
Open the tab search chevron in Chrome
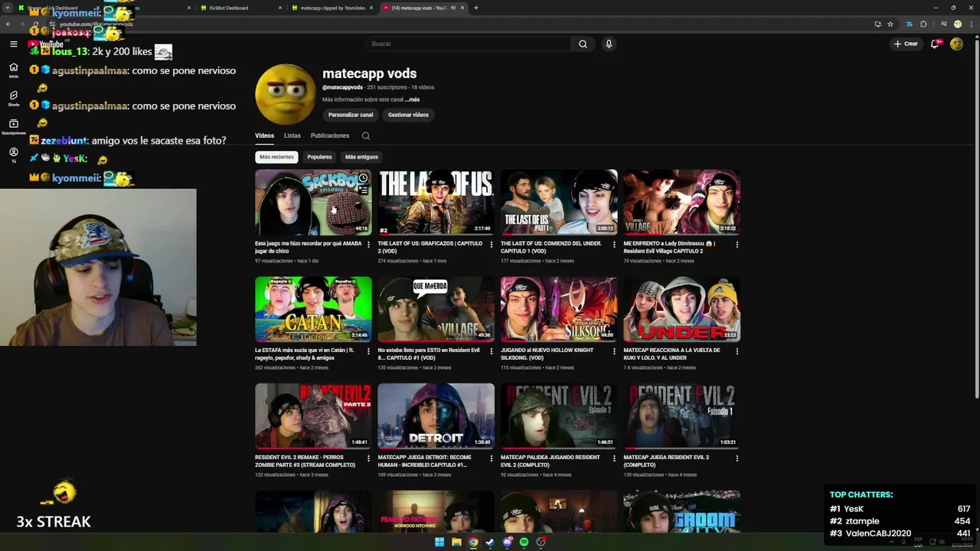coord(8,8)
